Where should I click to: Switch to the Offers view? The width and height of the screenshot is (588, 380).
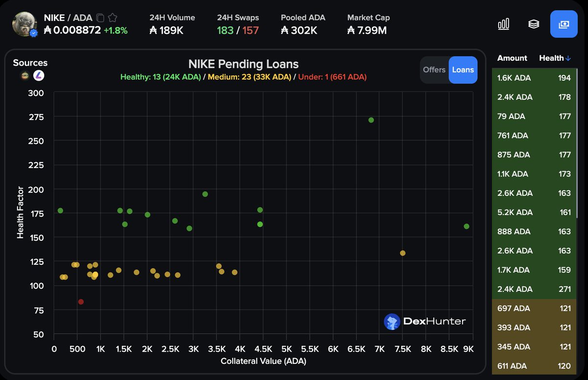pos(434,70)
